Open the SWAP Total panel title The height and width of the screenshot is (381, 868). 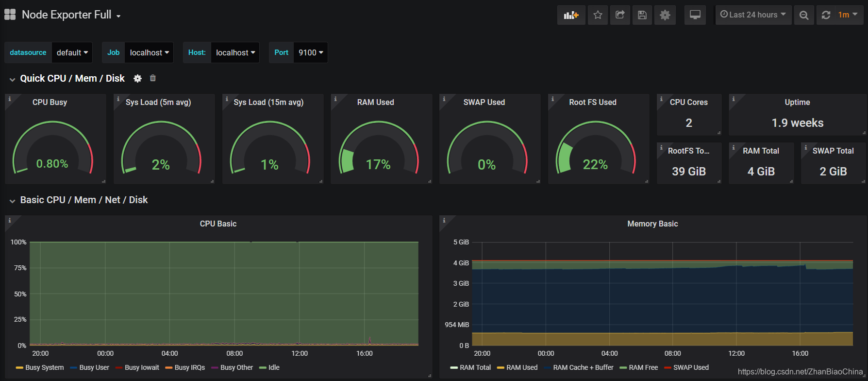click(833, 151)
